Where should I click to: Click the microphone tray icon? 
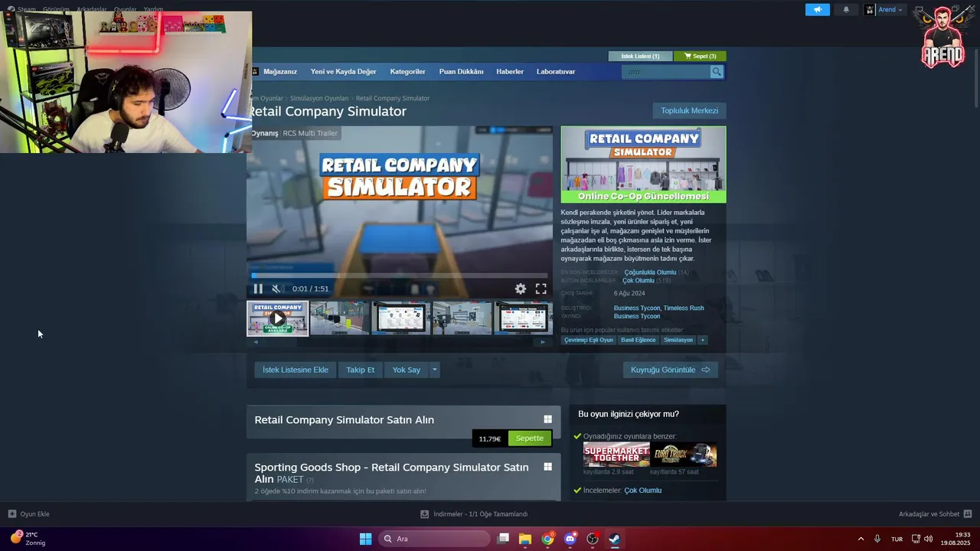pyautogui.click(x=877, y=539)
